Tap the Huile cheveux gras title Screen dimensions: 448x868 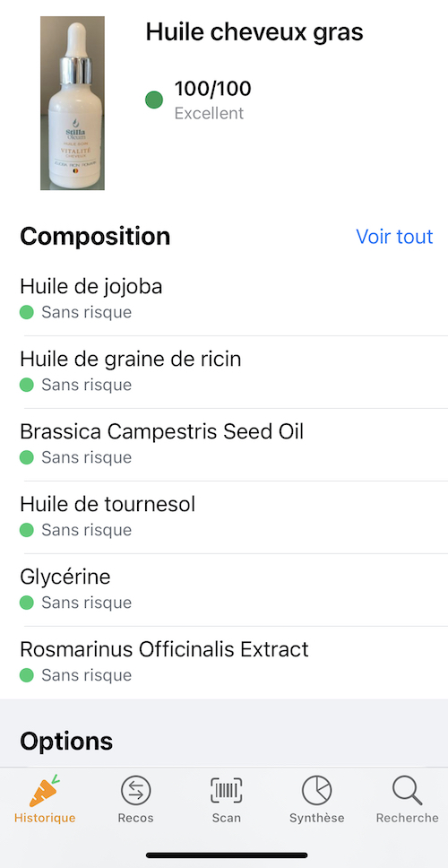(254, 32)
